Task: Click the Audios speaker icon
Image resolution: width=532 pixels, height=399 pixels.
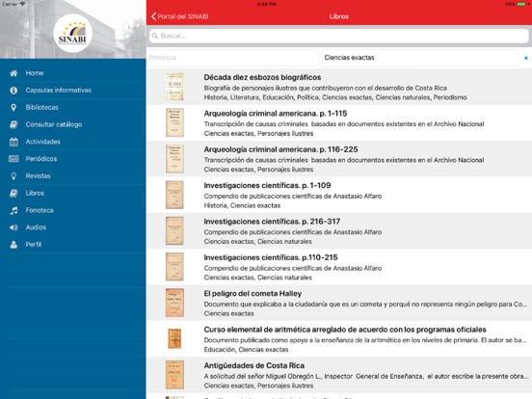Action: tap(13, 227)
